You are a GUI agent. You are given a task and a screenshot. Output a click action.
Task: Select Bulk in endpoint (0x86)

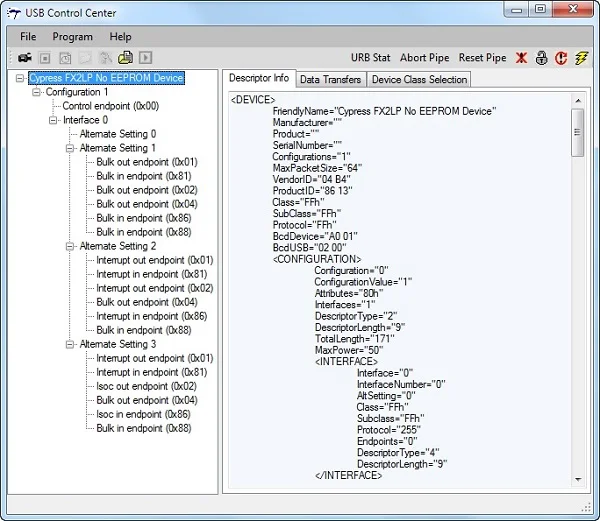pos(144,218)
